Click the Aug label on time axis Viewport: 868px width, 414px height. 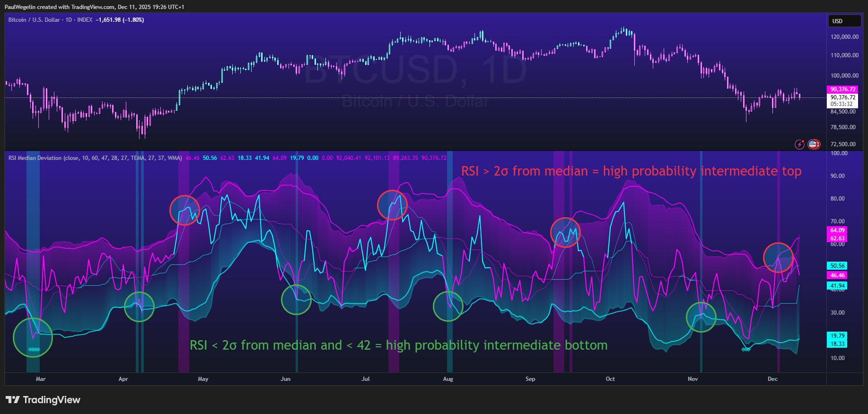point(448,379)
